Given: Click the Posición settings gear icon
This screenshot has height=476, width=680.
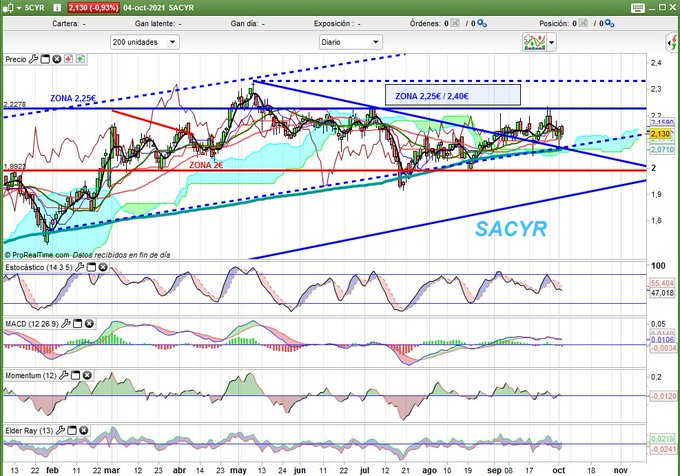Looking at the screenshot, I should pos(609,23).
